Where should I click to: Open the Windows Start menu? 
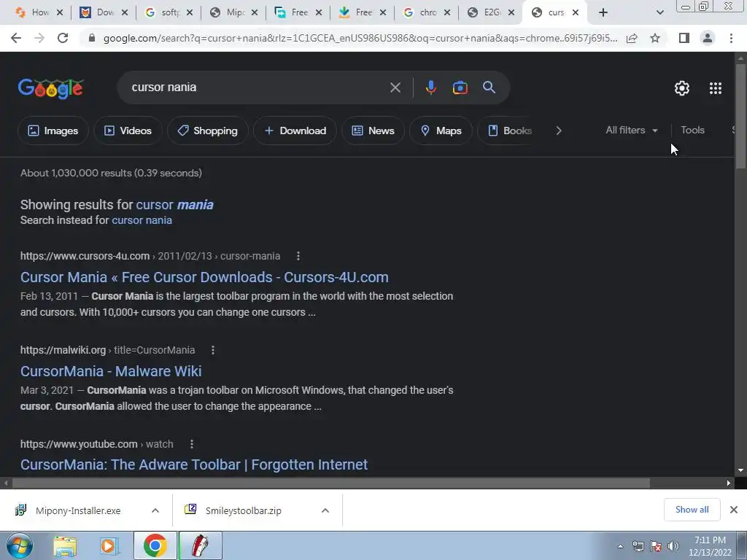click(19, 545)
